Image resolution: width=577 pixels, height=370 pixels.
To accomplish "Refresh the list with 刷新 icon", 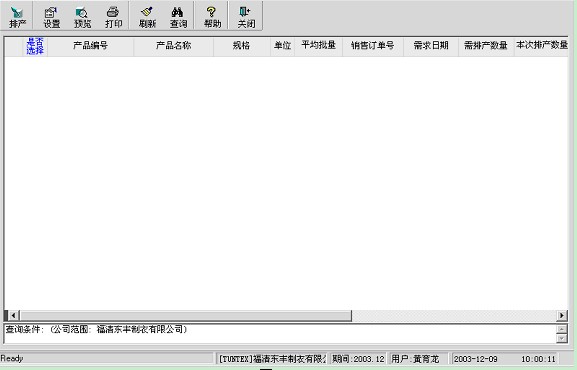I will pyautogui.click(x=147, y=17).
